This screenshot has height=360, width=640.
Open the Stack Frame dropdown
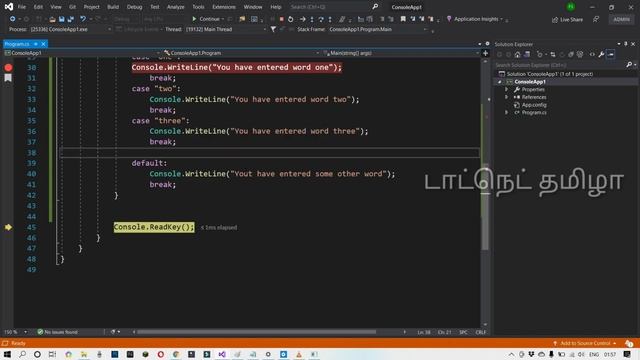pyautogui.click(x=378, y=29)
